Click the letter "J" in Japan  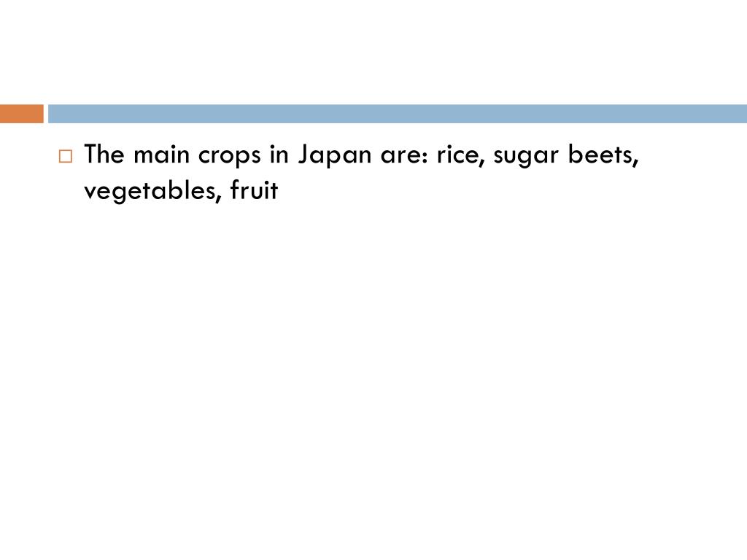tap(304, 156)
